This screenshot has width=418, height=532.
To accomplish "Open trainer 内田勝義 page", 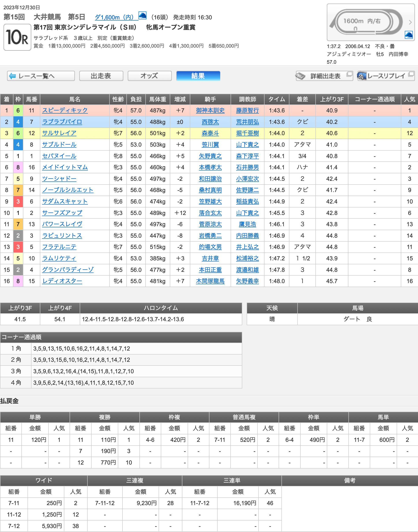I will (247, 236).
